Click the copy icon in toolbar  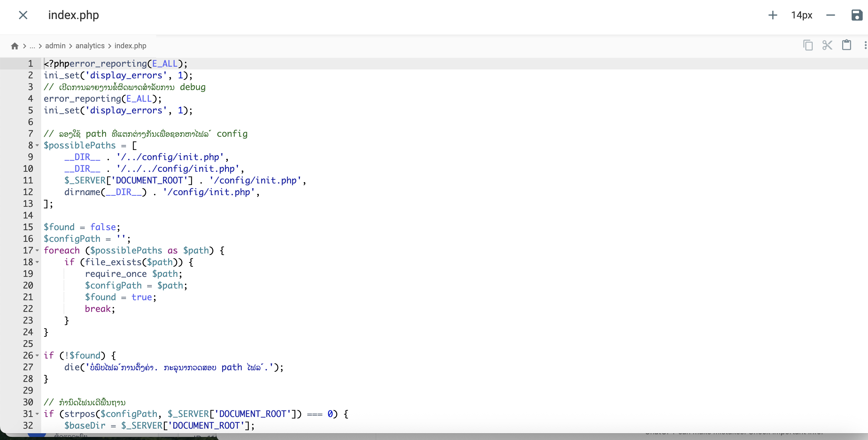click(808, 45)
